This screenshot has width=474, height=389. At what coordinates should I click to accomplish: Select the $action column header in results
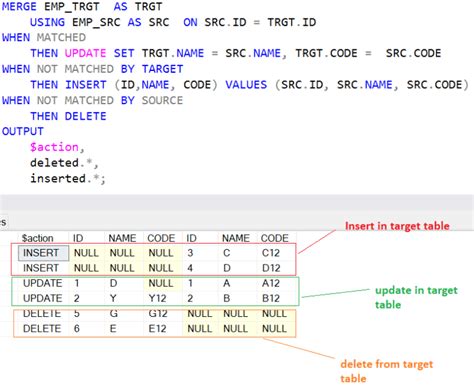point(38,238)
